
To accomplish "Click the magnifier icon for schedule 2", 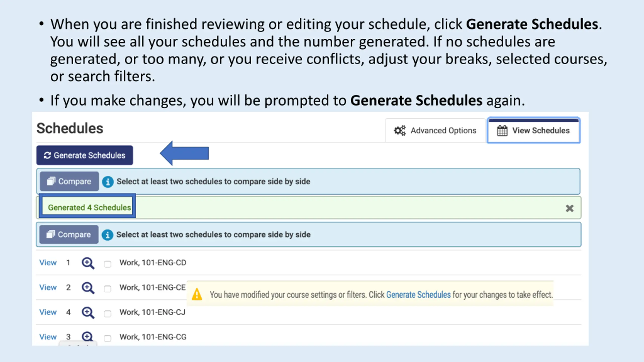I will click(88, 288).
